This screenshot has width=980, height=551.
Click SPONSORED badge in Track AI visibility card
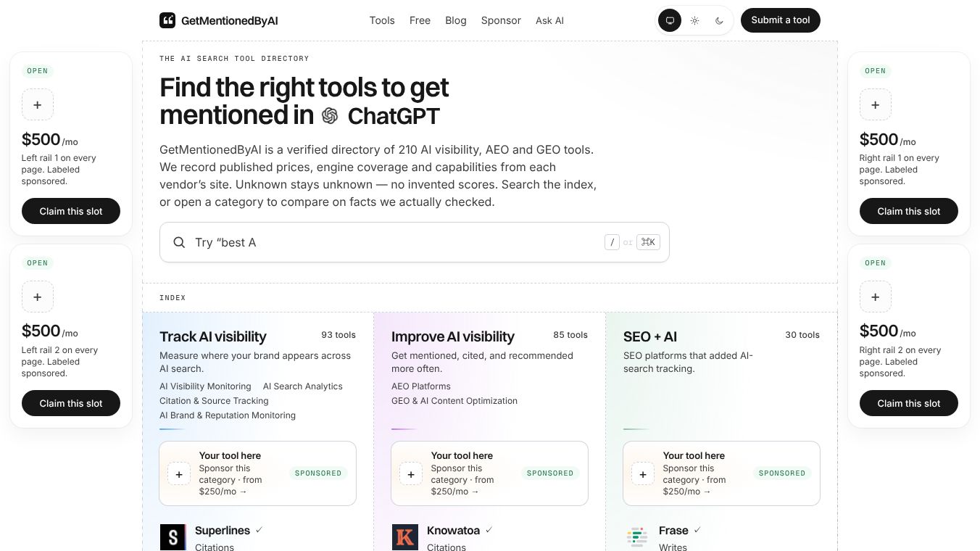pyautogui.click(x=318, y=473)
